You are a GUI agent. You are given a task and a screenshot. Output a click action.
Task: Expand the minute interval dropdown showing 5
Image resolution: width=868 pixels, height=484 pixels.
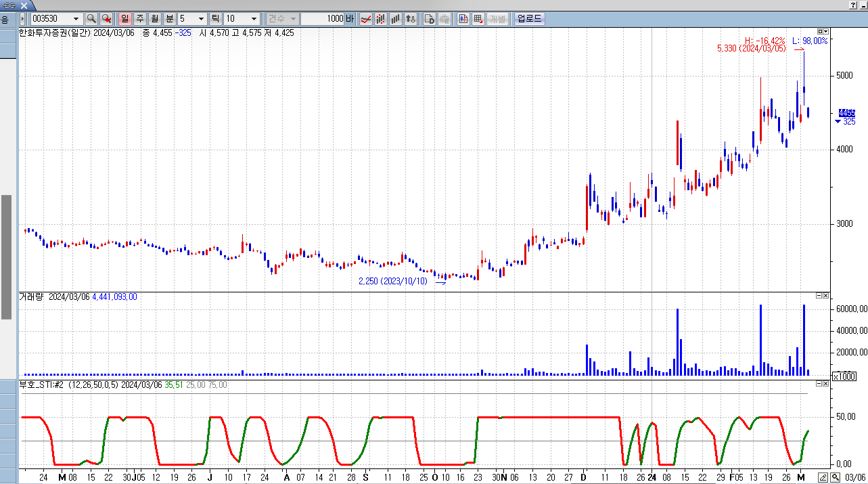click(202, 19)
